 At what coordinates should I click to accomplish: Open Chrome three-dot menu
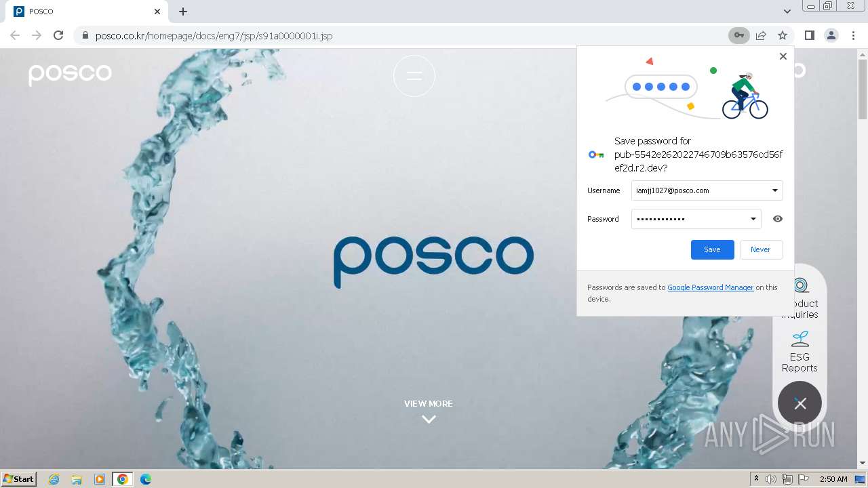[x=853, y=35]
